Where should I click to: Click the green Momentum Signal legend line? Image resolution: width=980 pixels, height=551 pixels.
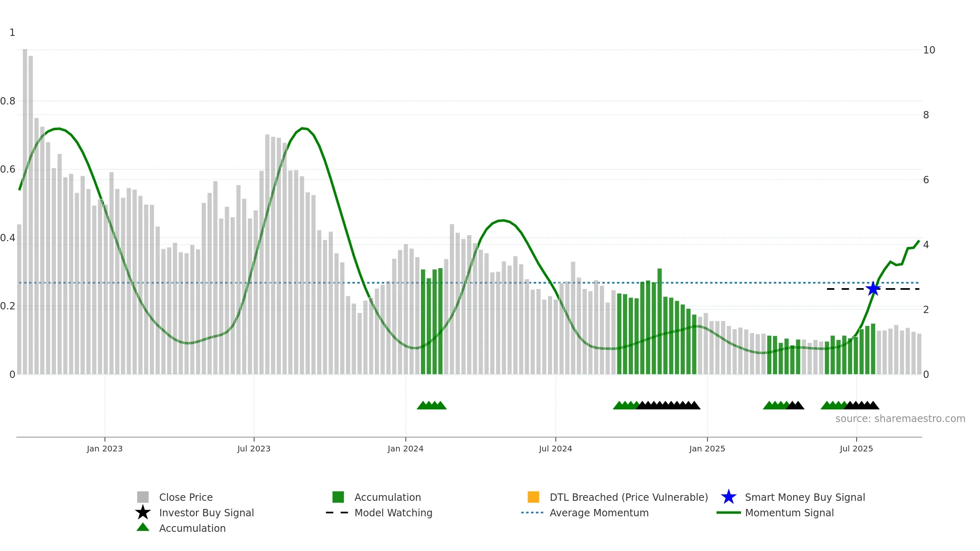(x=728, y=513)
